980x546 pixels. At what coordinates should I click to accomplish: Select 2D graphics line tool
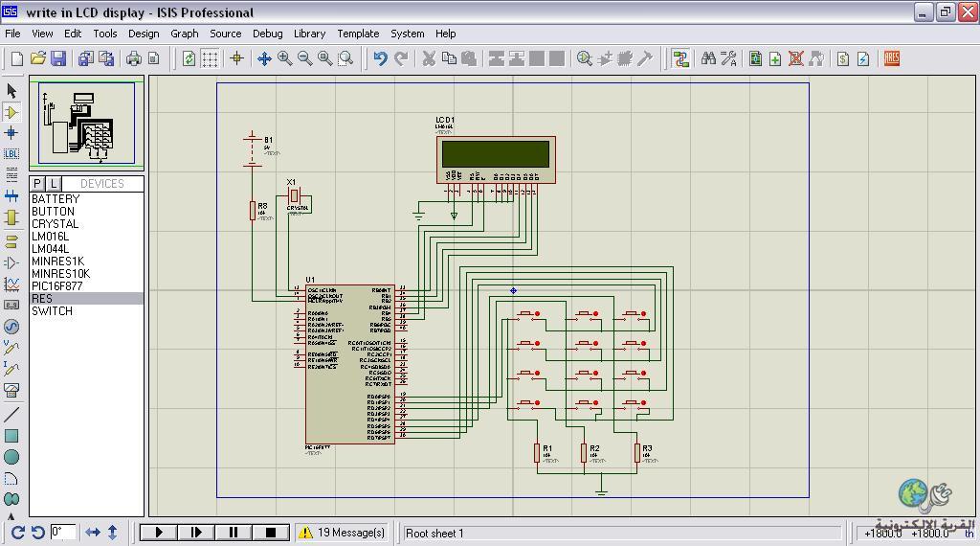[11, 414]
